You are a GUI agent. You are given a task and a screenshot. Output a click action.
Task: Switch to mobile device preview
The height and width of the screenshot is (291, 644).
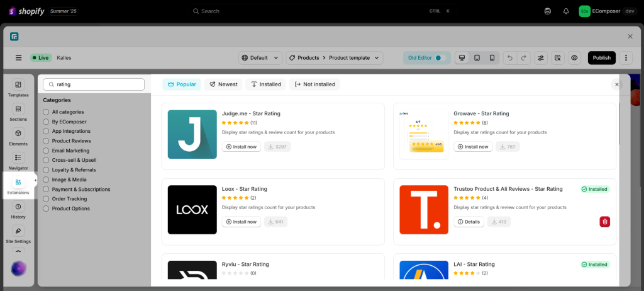pyautogui.click(x=492, y=57)
